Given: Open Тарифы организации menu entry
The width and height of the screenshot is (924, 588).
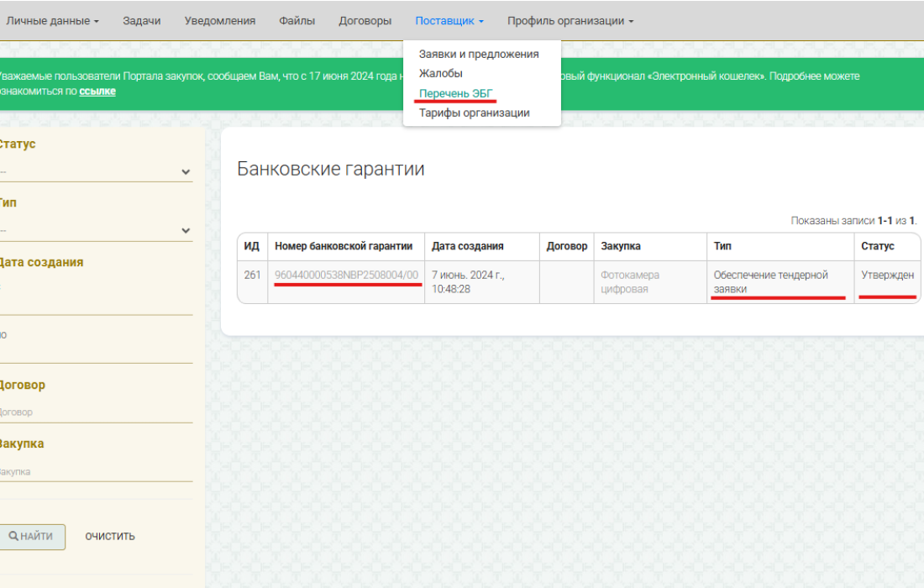Looking at the screenshot, I should point(474,113).
